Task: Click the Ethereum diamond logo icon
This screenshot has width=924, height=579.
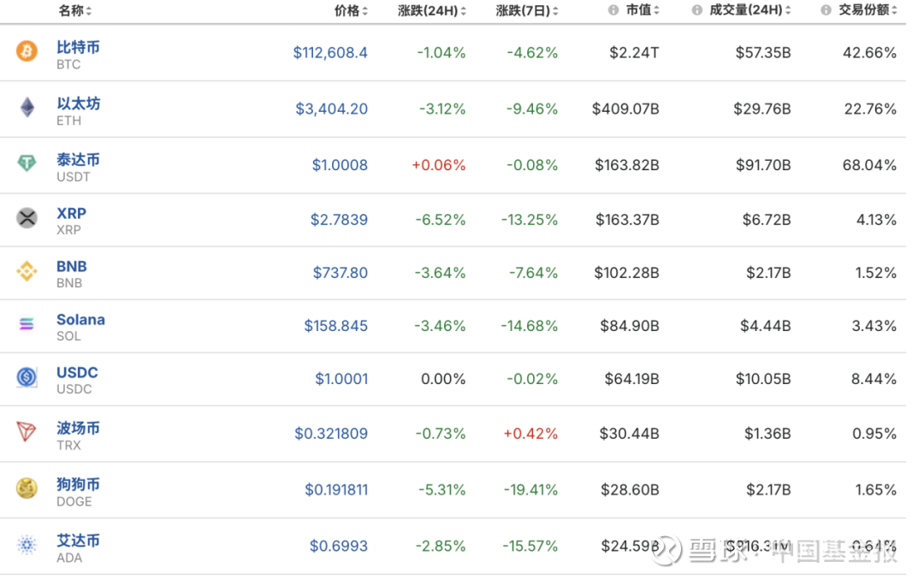Action: (x=27, y=107)
